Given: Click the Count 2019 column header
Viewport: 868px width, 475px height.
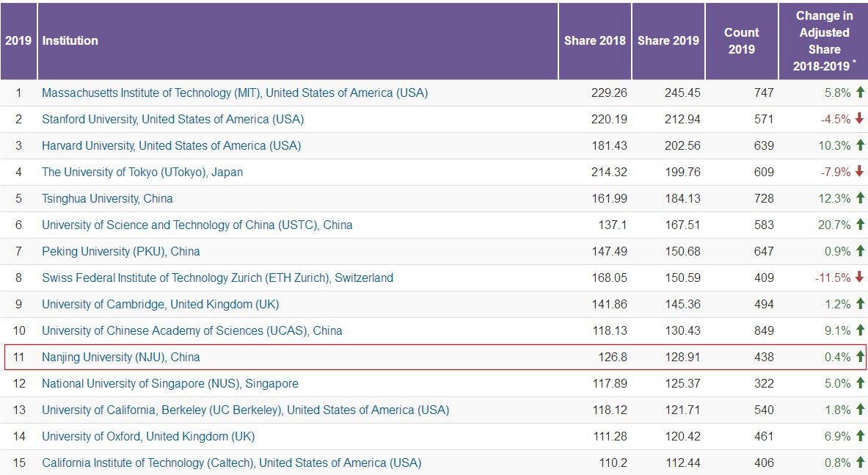Looking at the screenshot, I should click(741, 41).
